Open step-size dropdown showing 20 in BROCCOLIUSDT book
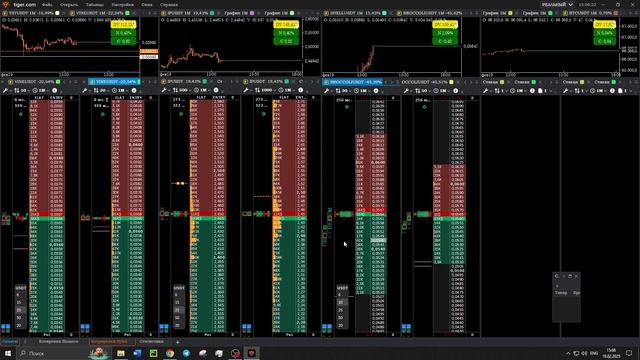 [x=342, y=91]
